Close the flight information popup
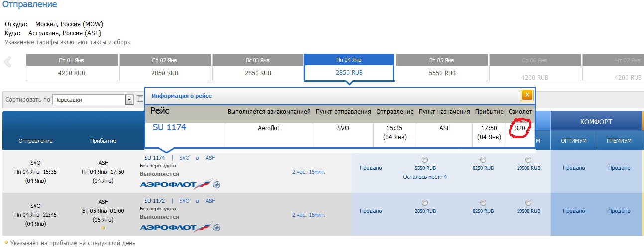Image resolution: width=644 pixels, height=249 pixels. click(527, 95)
